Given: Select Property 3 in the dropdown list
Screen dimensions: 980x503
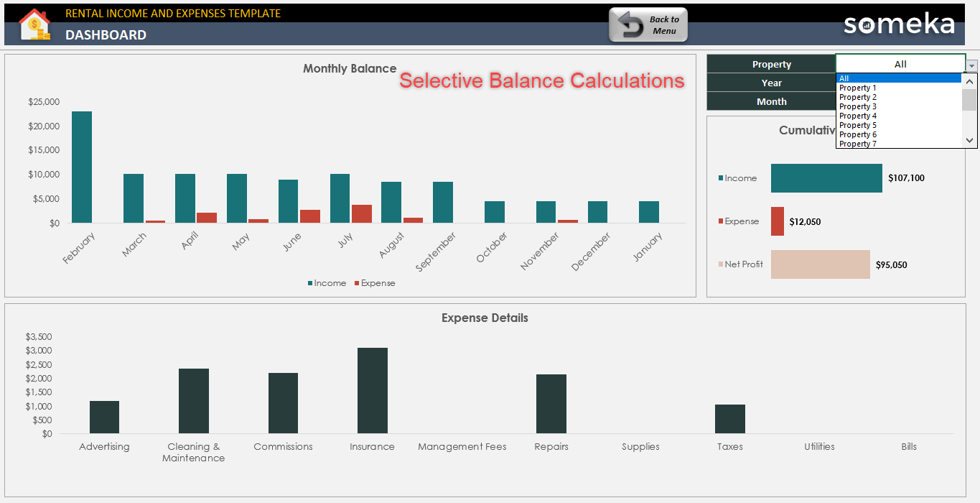Looking at the screenshot, I should click(857, 106).
